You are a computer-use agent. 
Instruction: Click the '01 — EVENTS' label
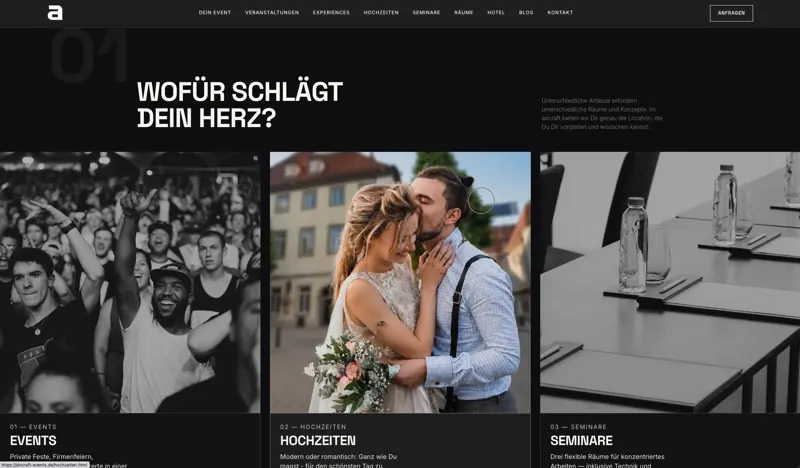(33, 427)
